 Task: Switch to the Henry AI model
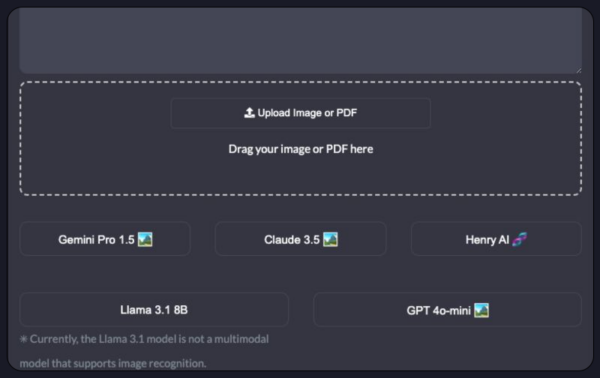click(496, 239)
